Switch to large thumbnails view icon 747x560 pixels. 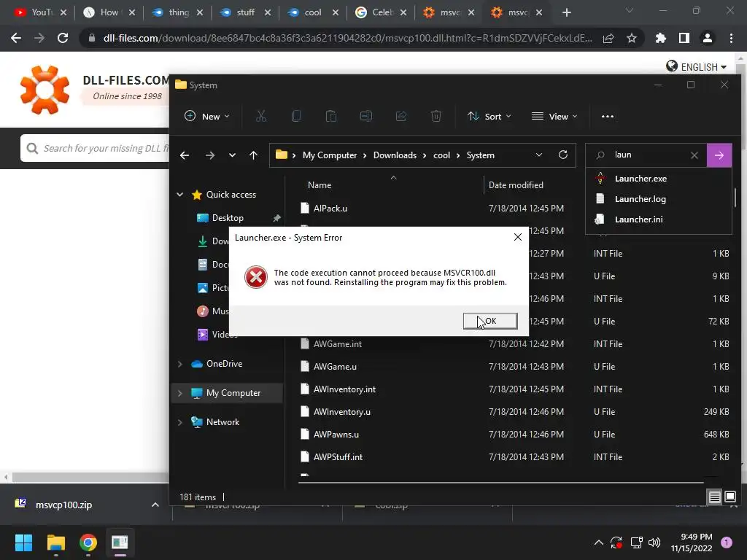(730, 497)
